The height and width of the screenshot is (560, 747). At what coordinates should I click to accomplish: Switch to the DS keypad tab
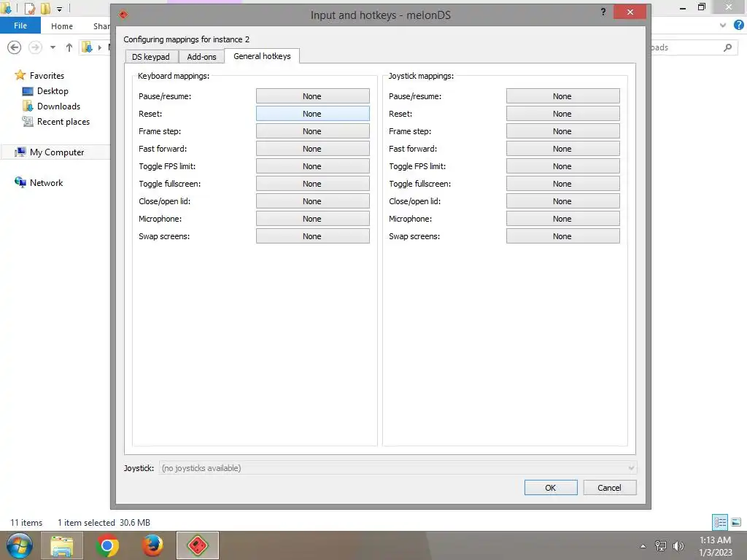151,57
